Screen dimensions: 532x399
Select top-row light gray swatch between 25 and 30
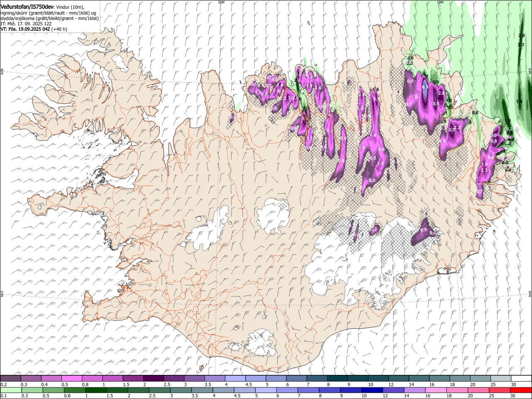pyautogui.click(x=501, y=378)
